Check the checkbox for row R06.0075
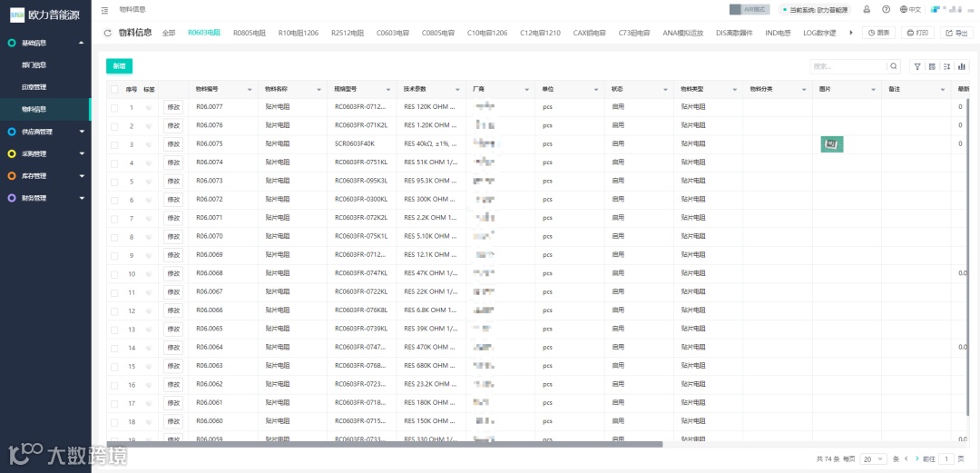The height and width of the screenshot is (473, 980). 114,144
